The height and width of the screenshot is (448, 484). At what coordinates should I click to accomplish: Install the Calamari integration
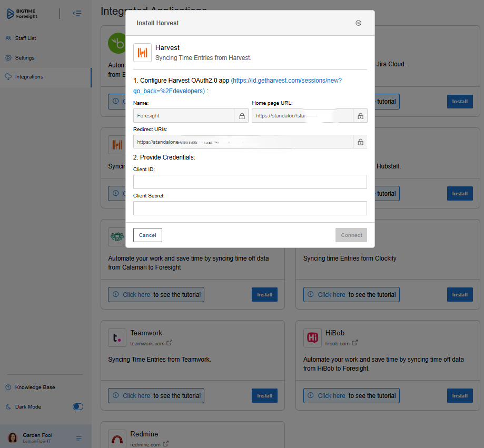tap(264, 295)
